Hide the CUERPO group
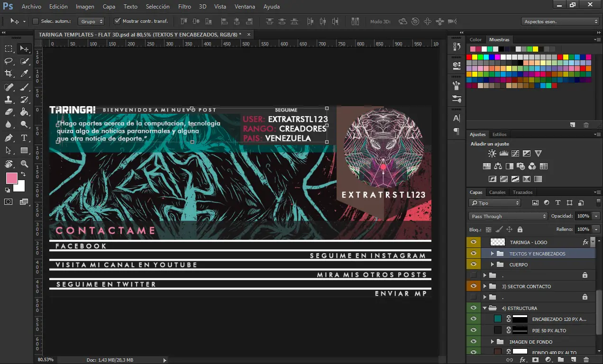 [473, 264]
